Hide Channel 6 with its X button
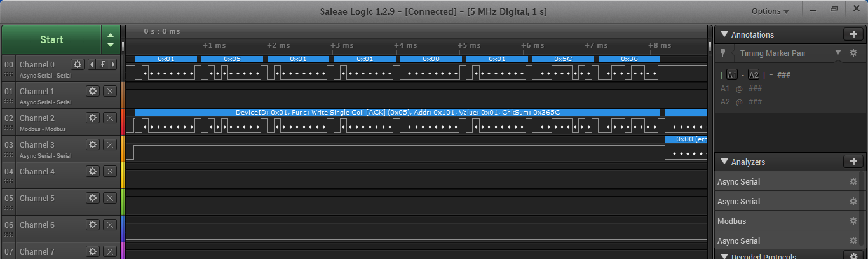This screenshot has width=868, height=259. (x=109, y=225)
